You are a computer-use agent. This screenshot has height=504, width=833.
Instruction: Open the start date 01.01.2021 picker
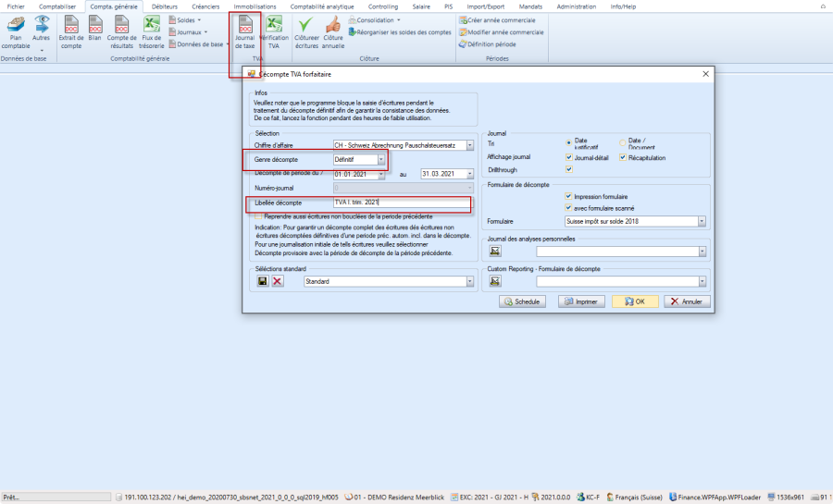[x=381, y=174]
